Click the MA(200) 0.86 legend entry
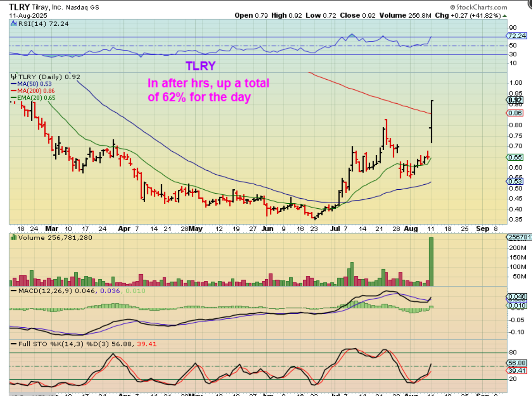Image resolution: width=532 pixels, height=396 pixels. point(34,91)
